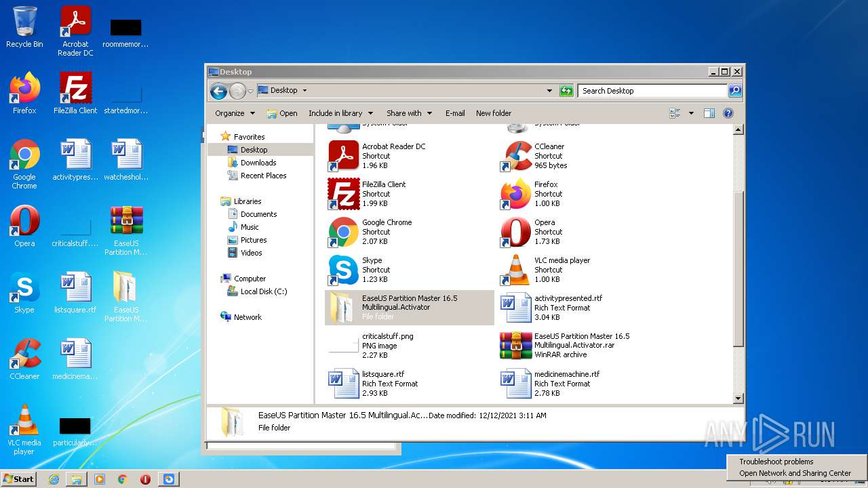
Task: Click New folder button
Action: [494, 113]
